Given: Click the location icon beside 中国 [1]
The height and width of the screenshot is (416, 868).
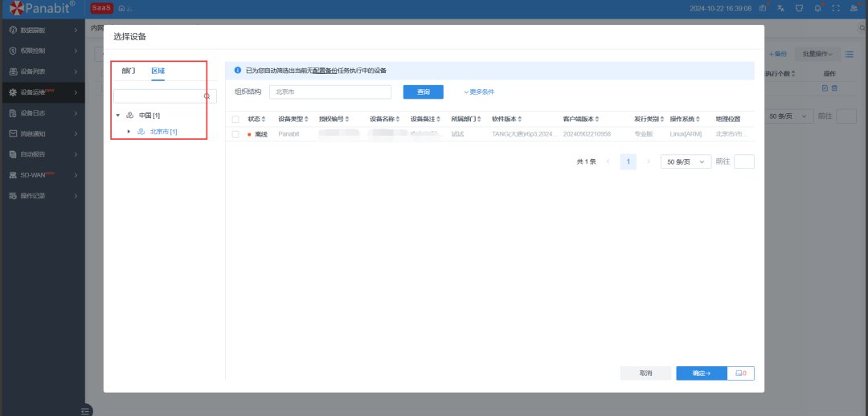Looking at the screenshot, I should click(x=130, y=116).
